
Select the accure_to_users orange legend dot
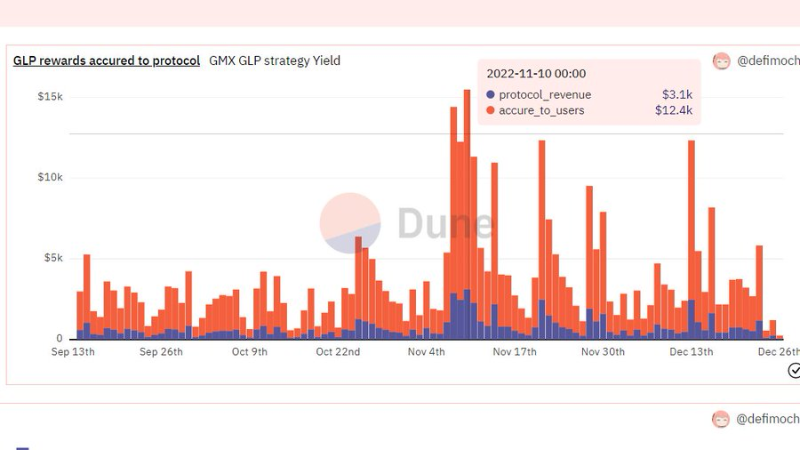coord(490,110)
